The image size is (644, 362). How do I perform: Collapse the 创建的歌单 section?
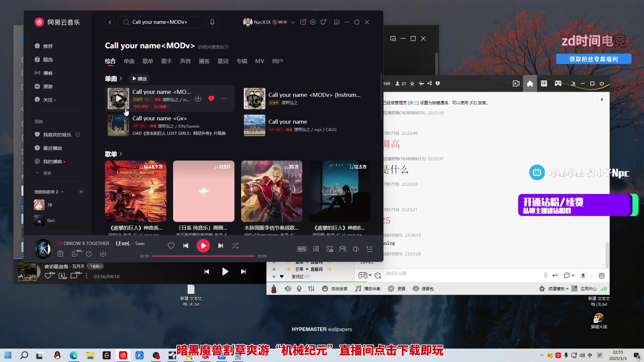click(x=62, y=192)
